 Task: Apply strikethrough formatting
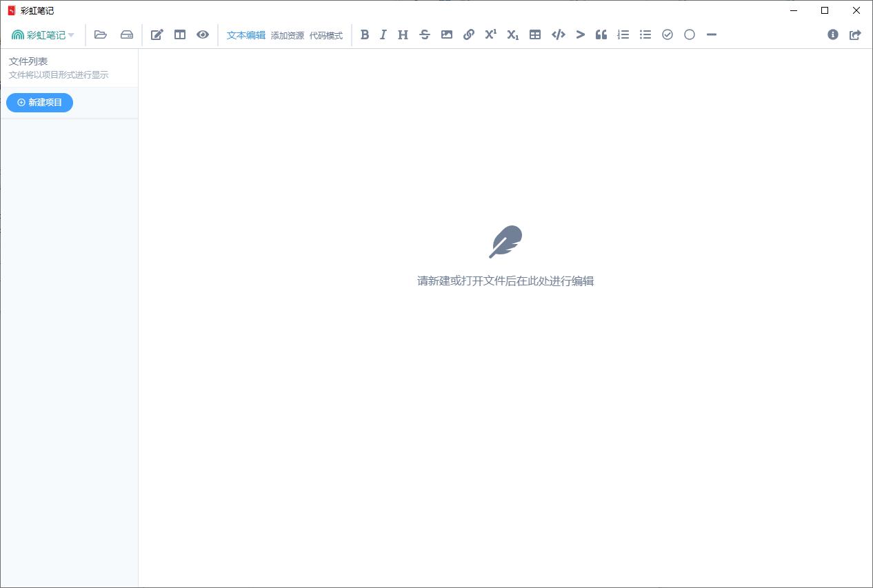click(425, 34)
